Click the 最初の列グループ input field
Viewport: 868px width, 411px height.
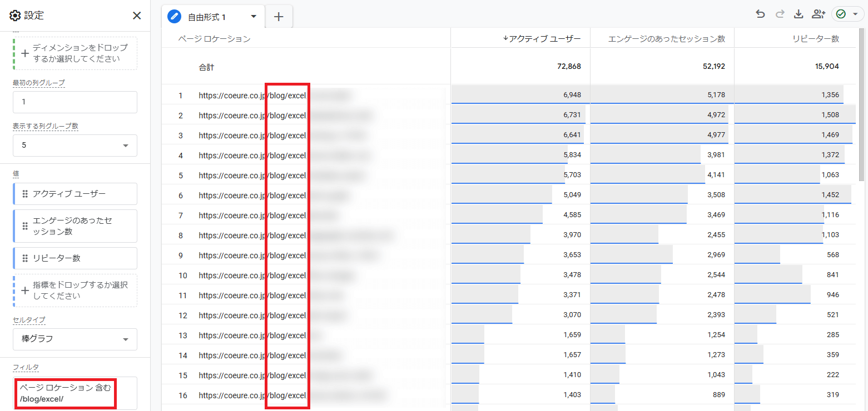click(x=75, y=102)
